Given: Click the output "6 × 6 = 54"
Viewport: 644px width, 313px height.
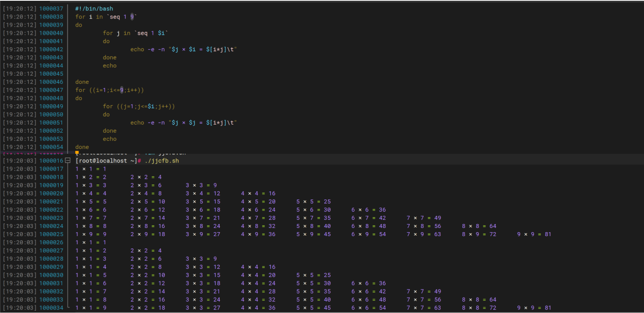Looking at the screenshot, I should pyautogui.click(x=369, y=308).
